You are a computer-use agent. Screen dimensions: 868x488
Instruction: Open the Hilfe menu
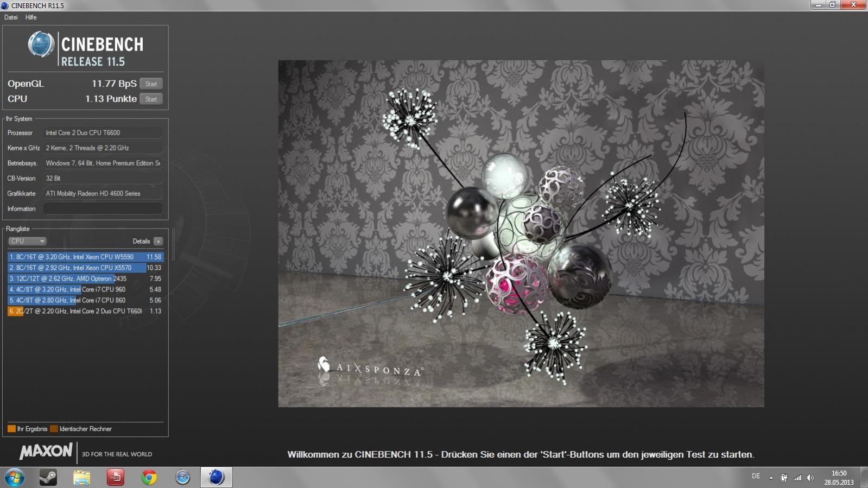(x=31, y=17)
